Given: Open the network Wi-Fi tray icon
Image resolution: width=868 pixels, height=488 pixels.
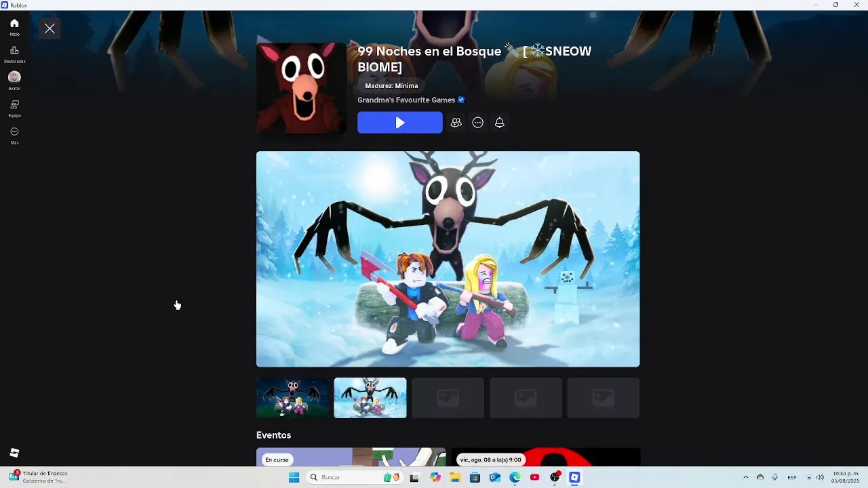Looking at the screenshot, I should pos(809,477).
